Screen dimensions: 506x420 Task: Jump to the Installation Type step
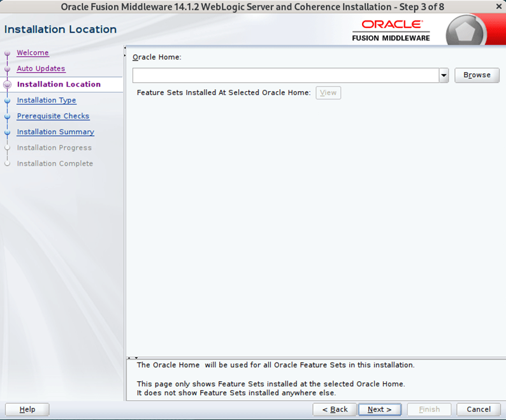pos(47,100)
